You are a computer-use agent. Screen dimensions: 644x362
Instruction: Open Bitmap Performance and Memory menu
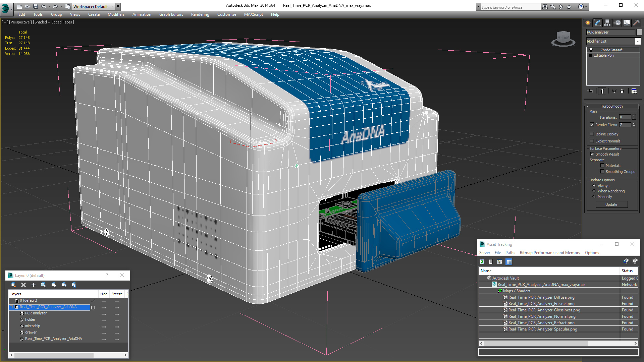coord(550,253)
